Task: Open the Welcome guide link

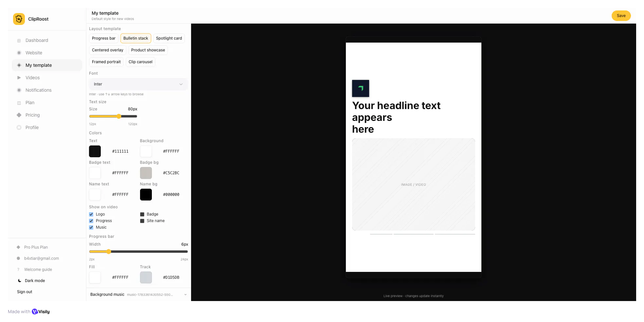Action: [38, 270]
